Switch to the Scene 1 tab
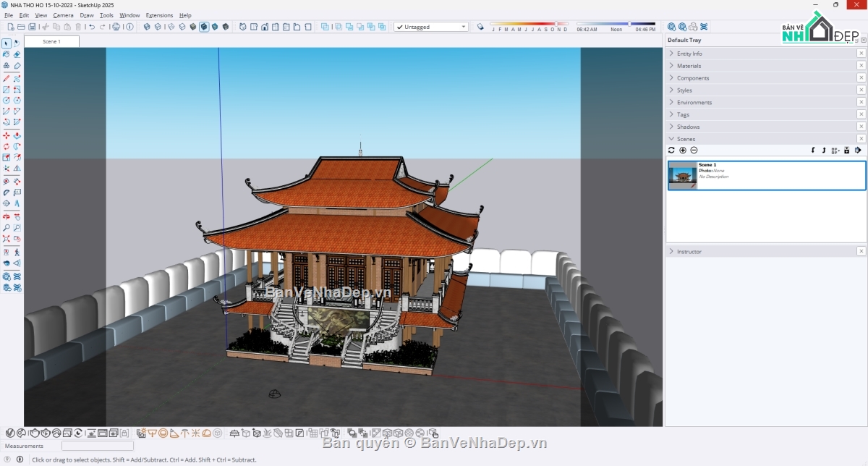Viewport: 868px width, 466px height. (x=51, y=41)
